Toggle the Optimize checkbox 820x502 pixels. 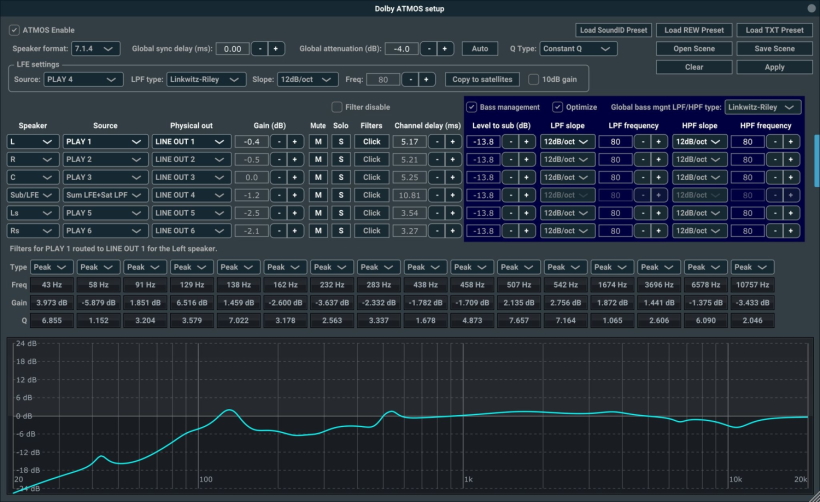557,107
